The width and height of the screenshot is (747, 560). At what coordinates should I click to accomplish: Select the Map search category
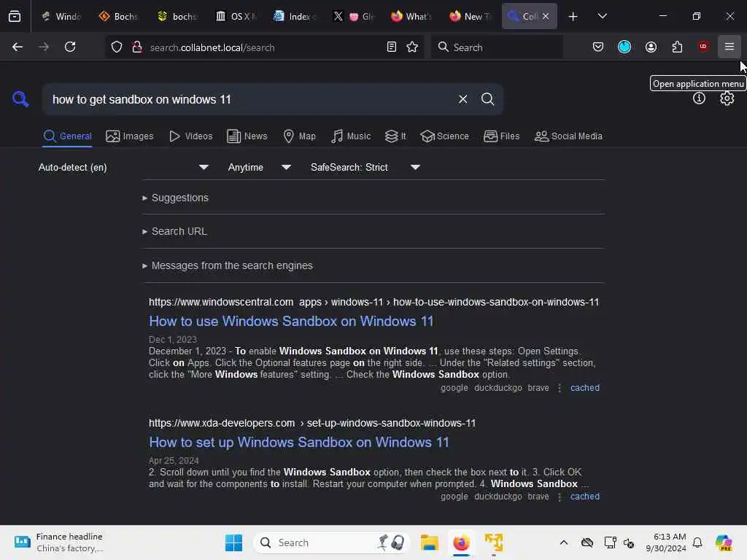click(300, 136)
